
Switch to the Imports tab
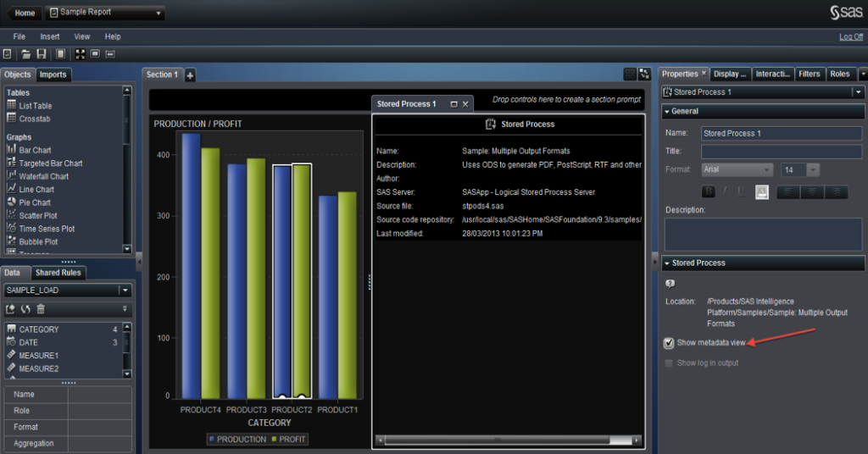pos(53,75)
